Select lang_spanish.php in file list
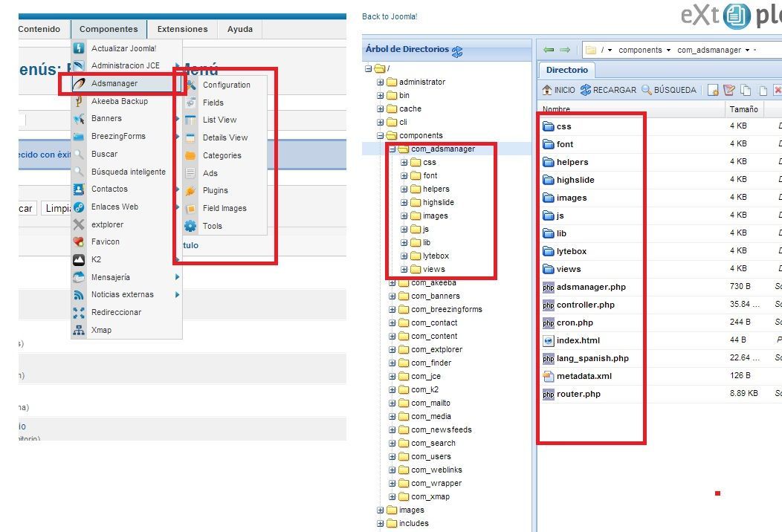The width and height of the screenshot is (782, 532). point(592,358)
